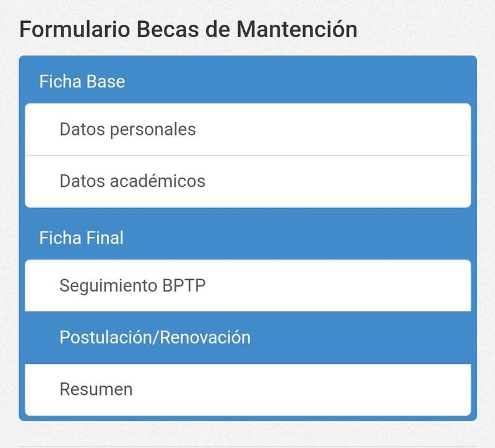Collapse the Ficha Base section heading
This screenshot has width=495, height=448.
click(82, 82)
